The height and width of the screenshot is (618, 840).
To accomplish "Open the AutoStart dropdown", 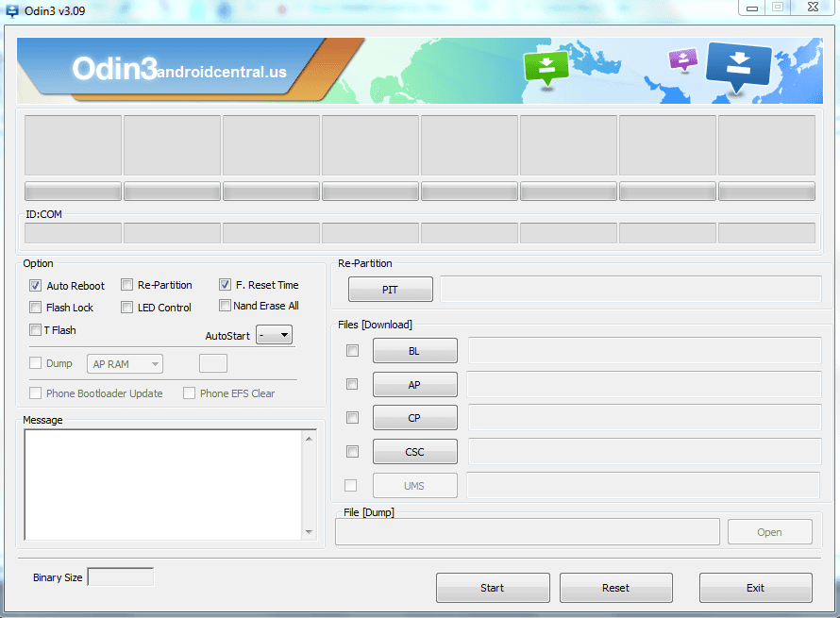I will (274, 334).
